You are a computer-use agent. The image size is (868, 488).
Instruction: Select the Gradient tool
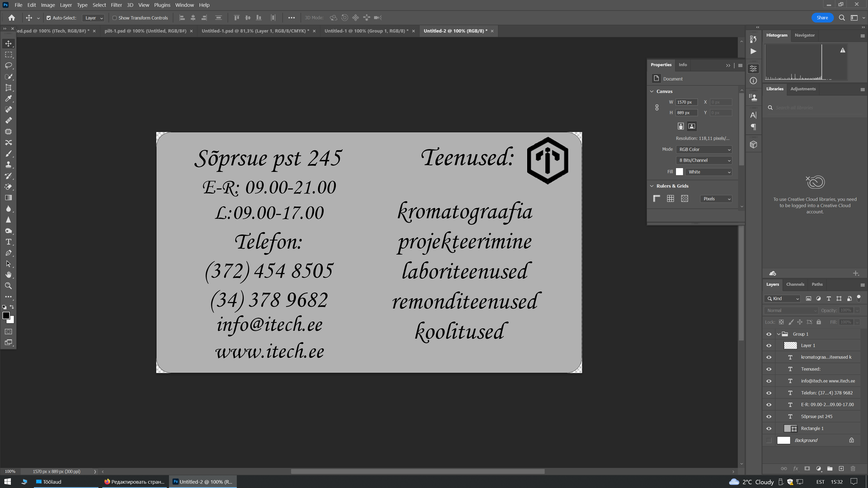[8, 198]
